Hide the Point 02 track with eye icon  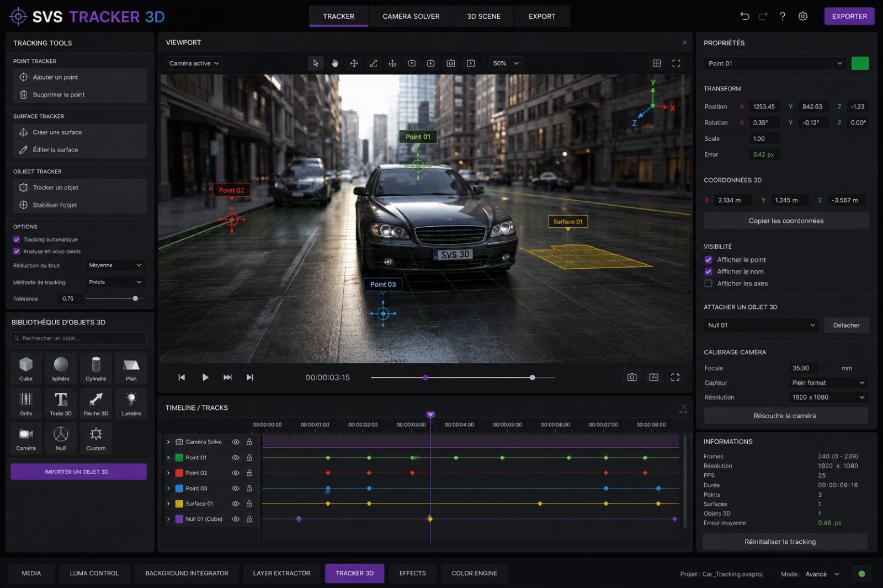pos(236,473)
